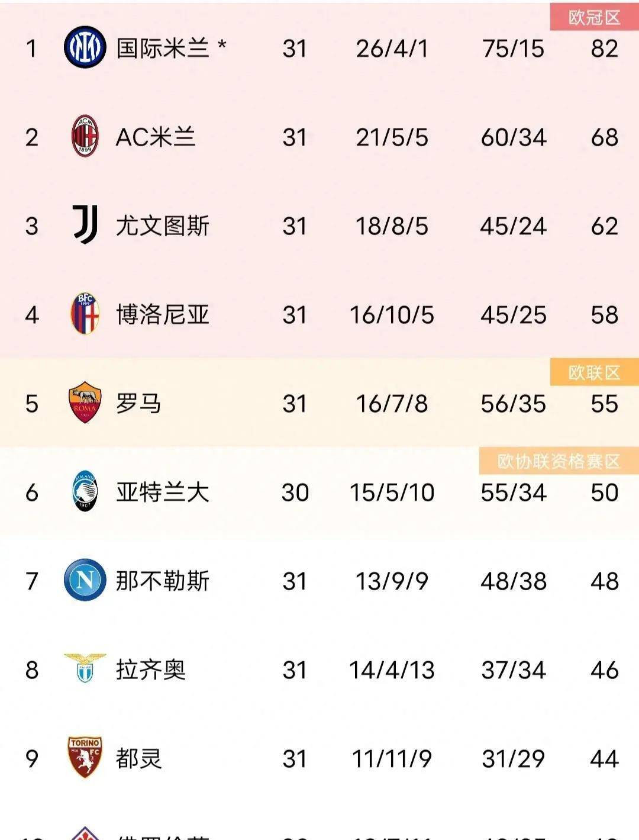The width and height of the screenshot is (639, 840).
Task: Click the 欧联区 zone tag
Action: tap(594, 372)
